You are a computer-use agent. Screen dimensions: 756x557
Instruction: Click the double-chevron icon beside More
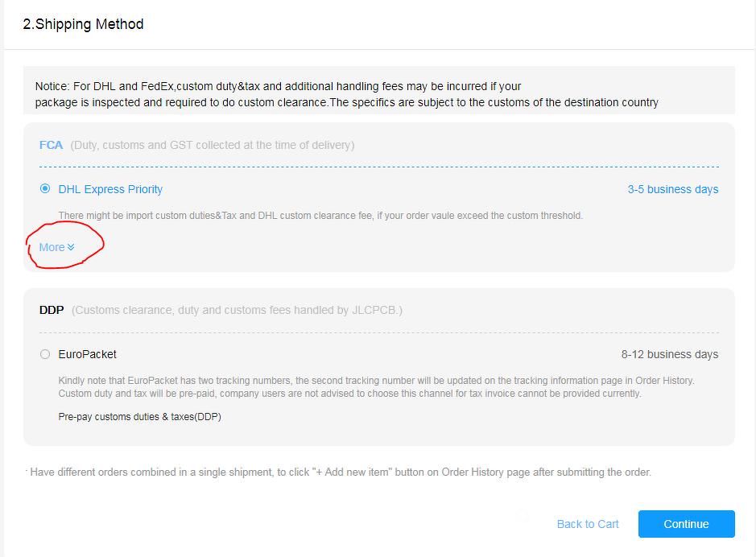(x=71, y=247)
